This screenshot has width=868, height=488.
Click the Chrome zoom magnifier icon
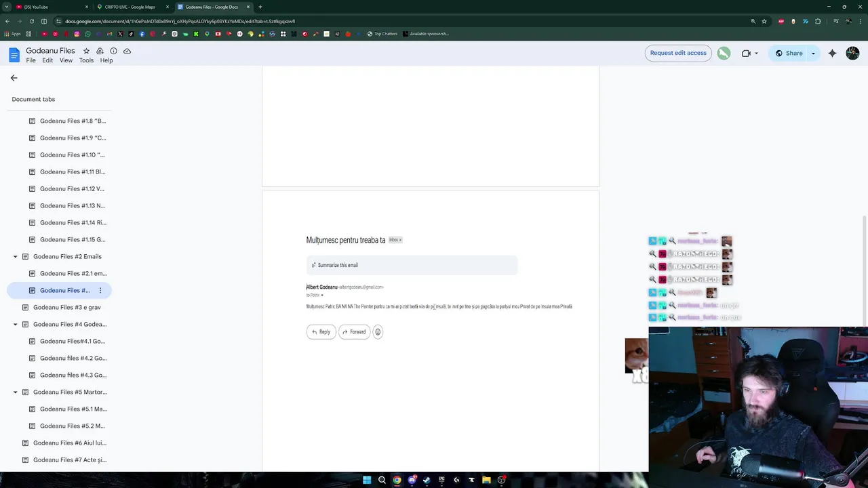pos(753,21)
